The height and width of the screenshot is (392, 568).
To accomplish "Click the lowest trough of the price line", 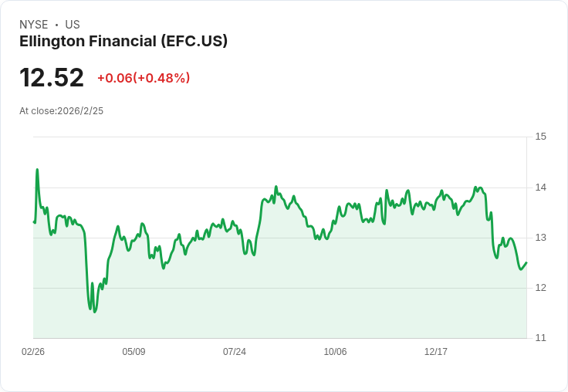I will (95, 312).
